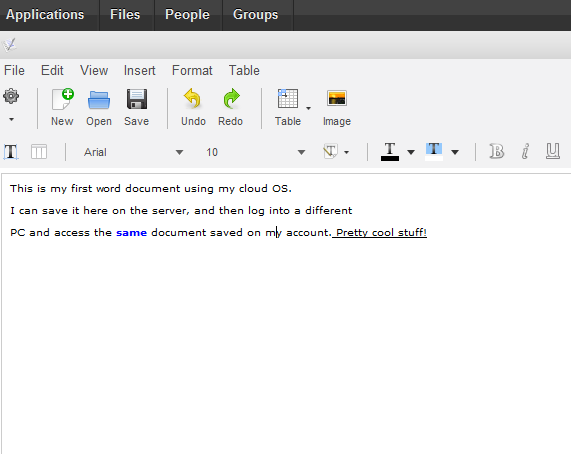Toggle Italic formatting
This screenshot has height=454, width=571.
525,151
